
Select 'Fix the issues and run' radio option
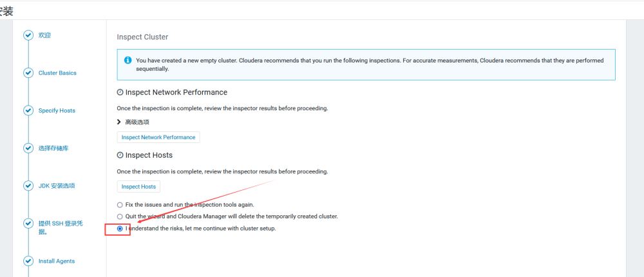click(x=120, y=205)
